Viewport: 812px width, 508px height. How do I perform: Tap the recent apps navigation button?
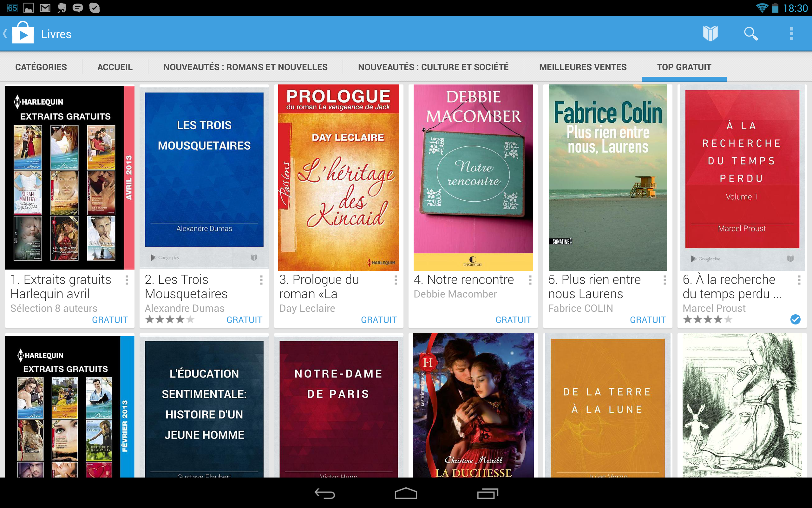[x=488, y=493]
